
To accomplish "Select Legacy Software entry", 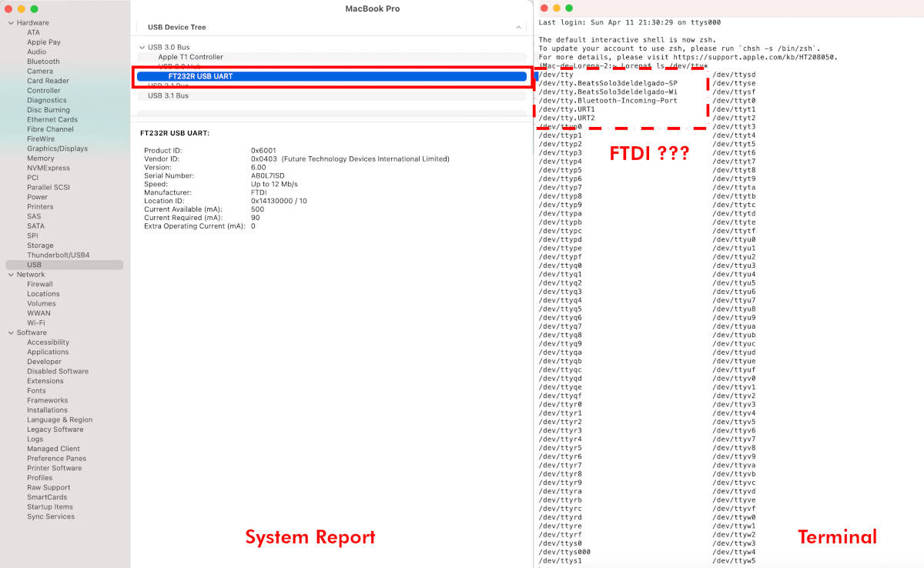I will pyautogui.click(x=55, y=429).
